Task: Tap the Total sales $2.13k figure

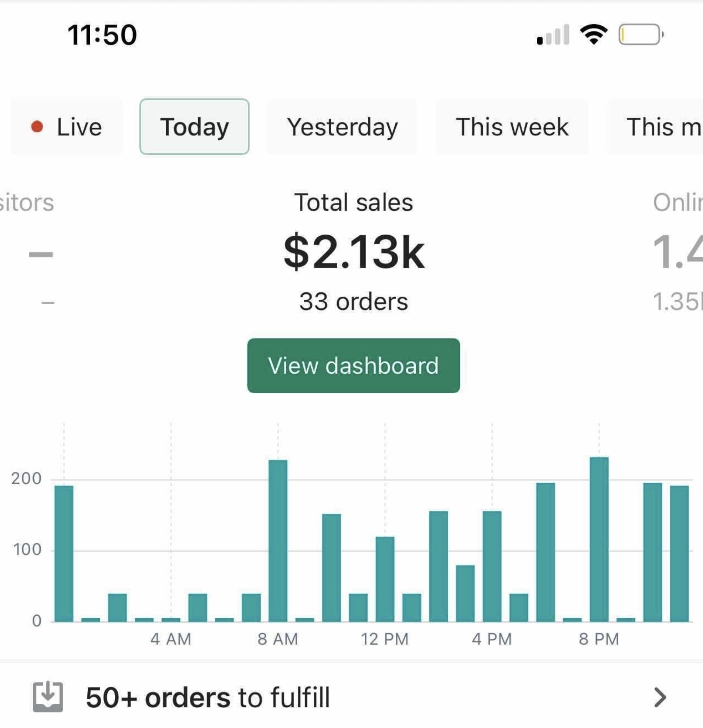Action: pos(353,252)
